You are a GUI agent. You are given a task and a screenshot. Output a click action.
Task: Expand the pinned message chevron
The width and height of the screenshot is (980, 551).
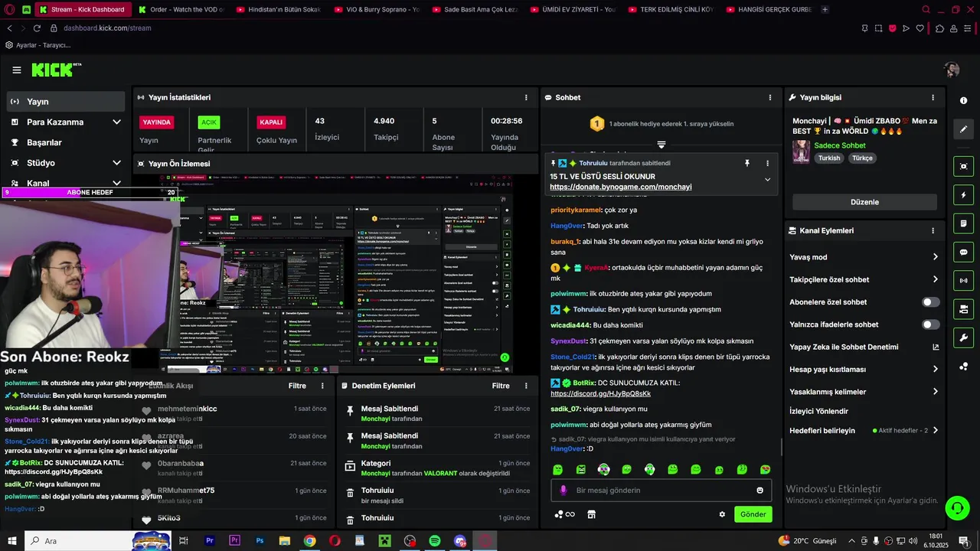[767, 179]
